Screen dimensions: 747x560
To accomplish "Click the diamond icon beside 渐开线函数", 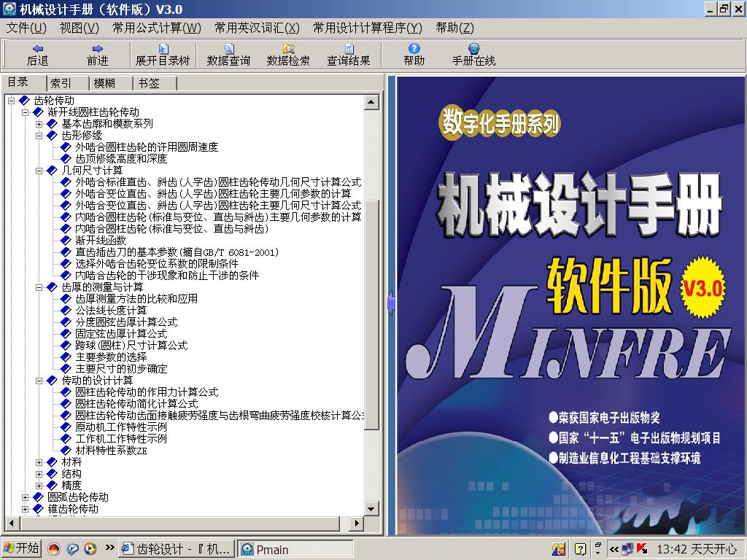I will coord(66,241).
